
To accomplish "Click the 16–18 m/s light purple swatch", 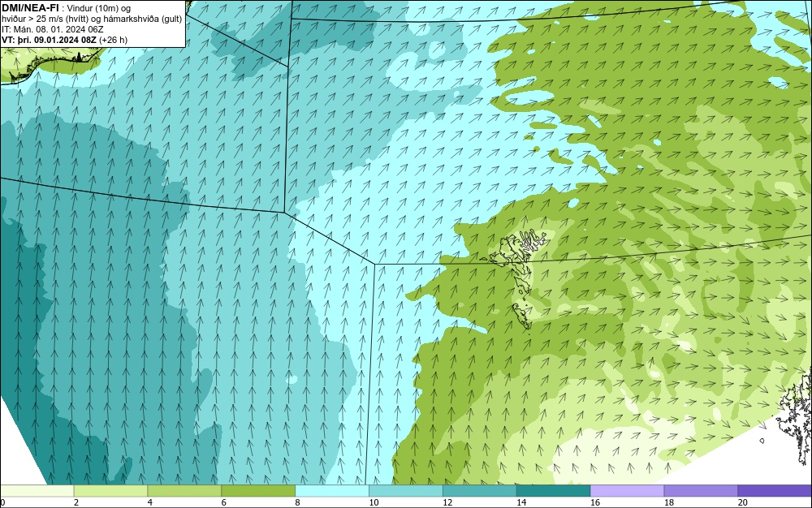I will (x=627, y=491).
